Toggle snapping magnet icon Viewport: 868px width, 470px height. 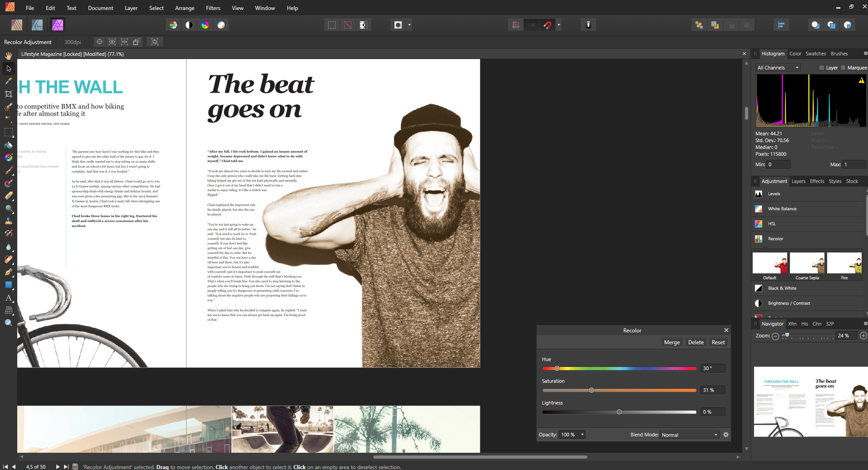pos(548,25)
